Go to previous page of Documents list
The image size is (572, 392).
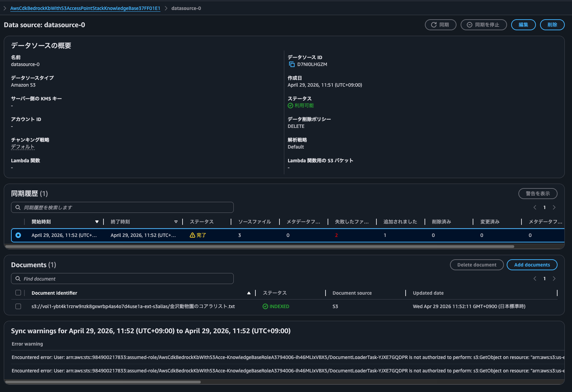tap(535, 279)
